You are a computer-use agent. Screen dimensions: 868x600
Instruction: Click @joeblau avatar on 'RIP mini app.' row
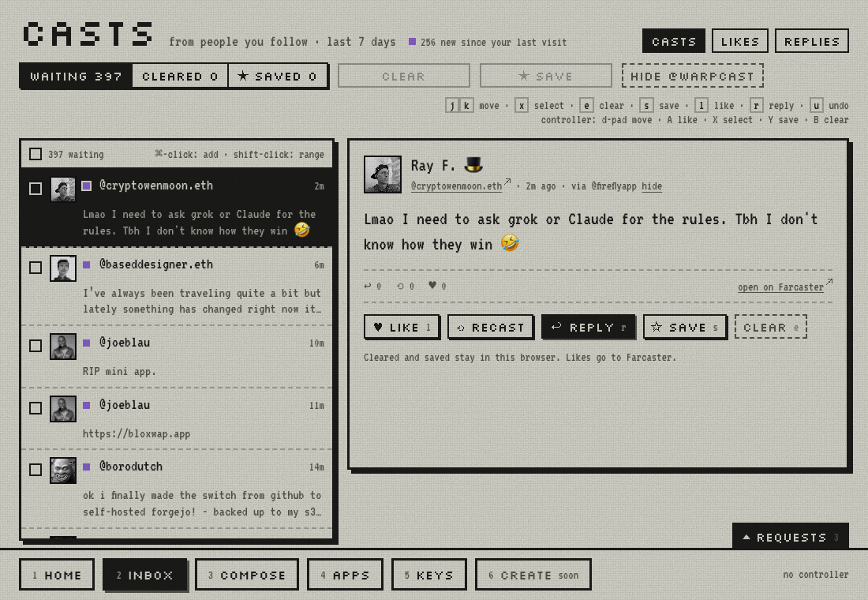pos(63,347)
